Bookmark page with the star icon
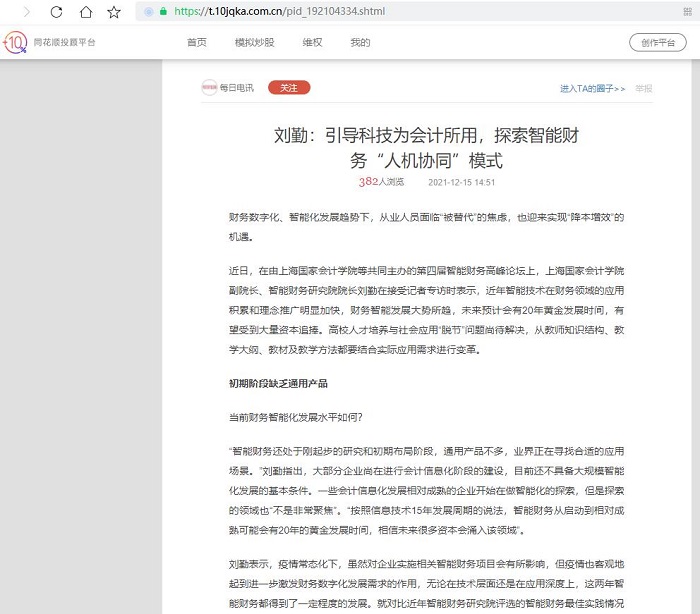Screen dimensions: 700x614 [114, 12]
